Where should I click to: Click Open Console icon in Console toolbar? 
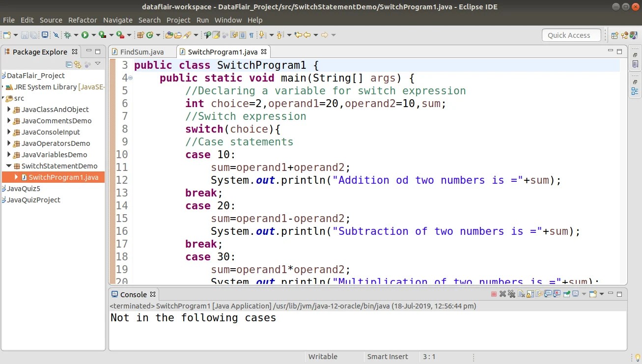tap(593, 294)
